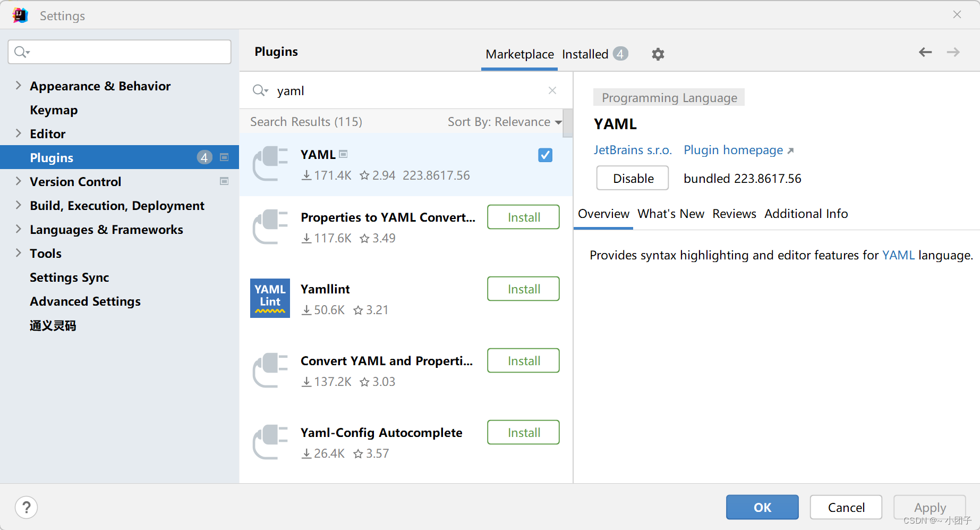980x530 pixels.
Task: Click project-level icon on Version Control row
Action: (224, 181)
